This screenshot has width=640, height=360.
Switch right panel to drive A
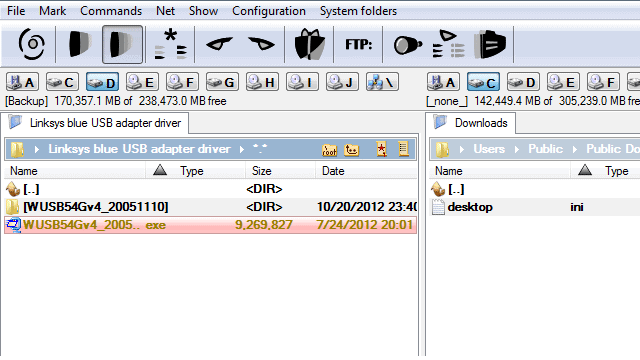pos(443,82)
